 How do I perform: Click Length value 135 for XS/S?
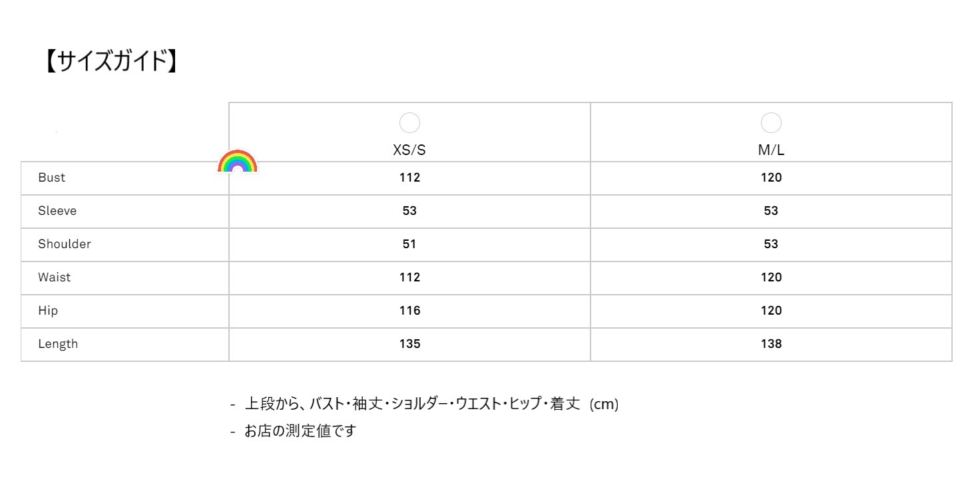pos(409,344)
